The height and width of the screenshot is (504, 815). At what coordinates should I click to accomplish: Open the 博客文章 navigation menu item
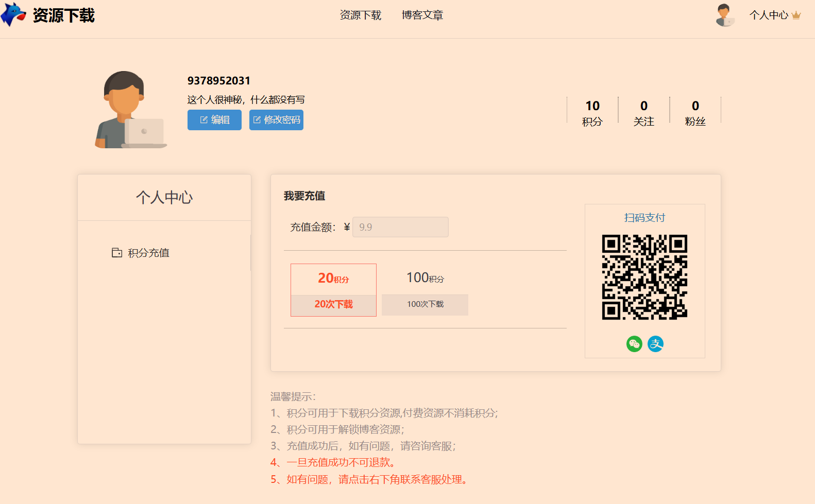(422, 15)
